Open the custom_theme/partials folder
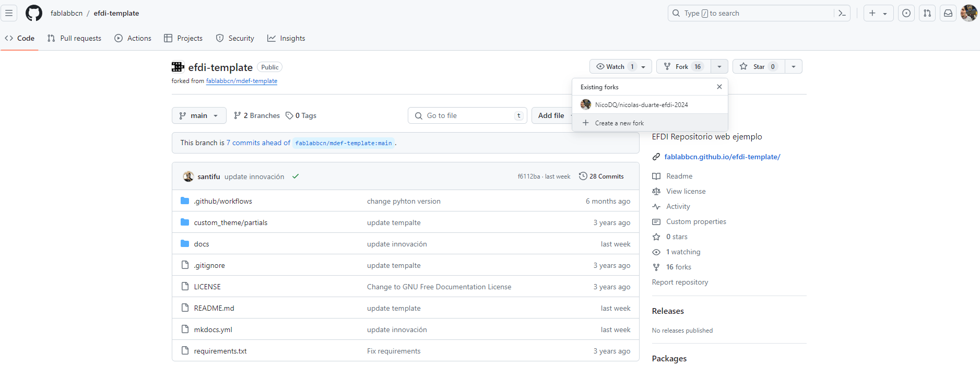The height and width of the screenshot is (365, 980). (231, 222)
